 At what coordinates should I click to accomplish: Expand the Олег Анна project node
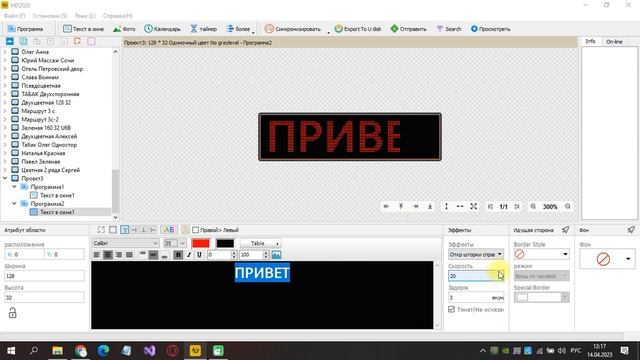click(5, 52)
